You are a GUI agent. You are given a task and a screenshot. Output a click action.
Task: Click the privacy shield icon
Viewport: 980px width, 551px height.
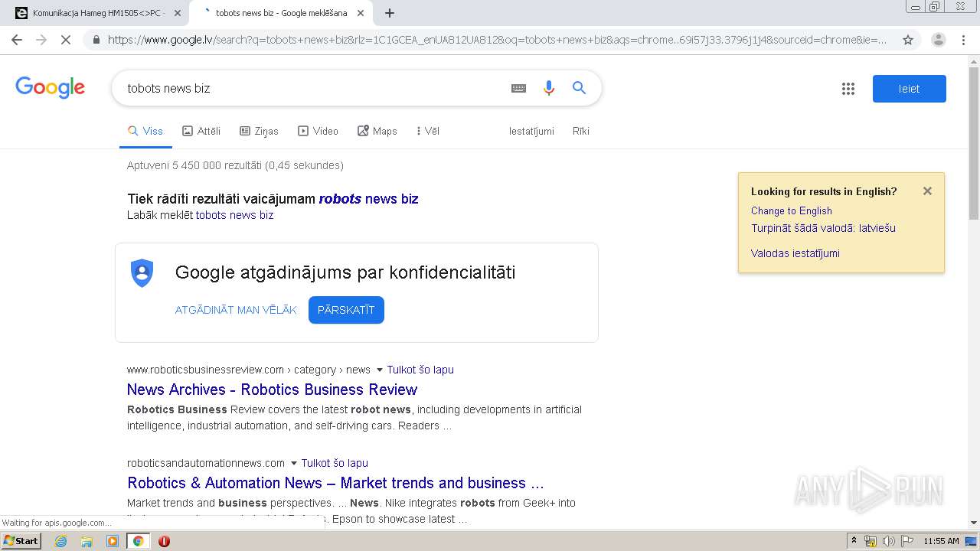click(142, 273)
